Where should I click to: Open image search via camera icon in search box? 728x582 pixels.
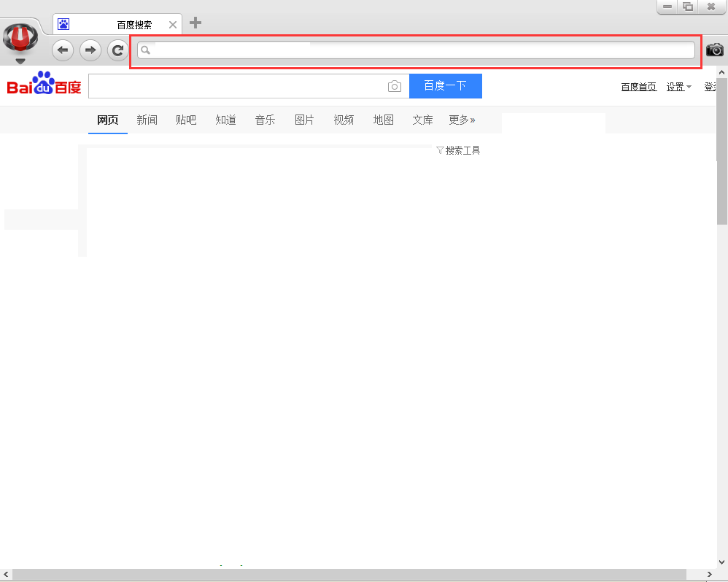point(394,86)
